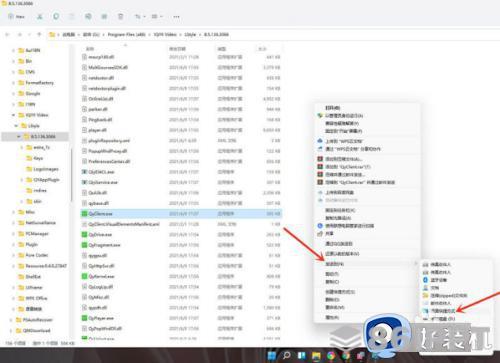Open the Sort options dropdown in toolbar
This screenshot has height=363, width=500.
point(140,16)
